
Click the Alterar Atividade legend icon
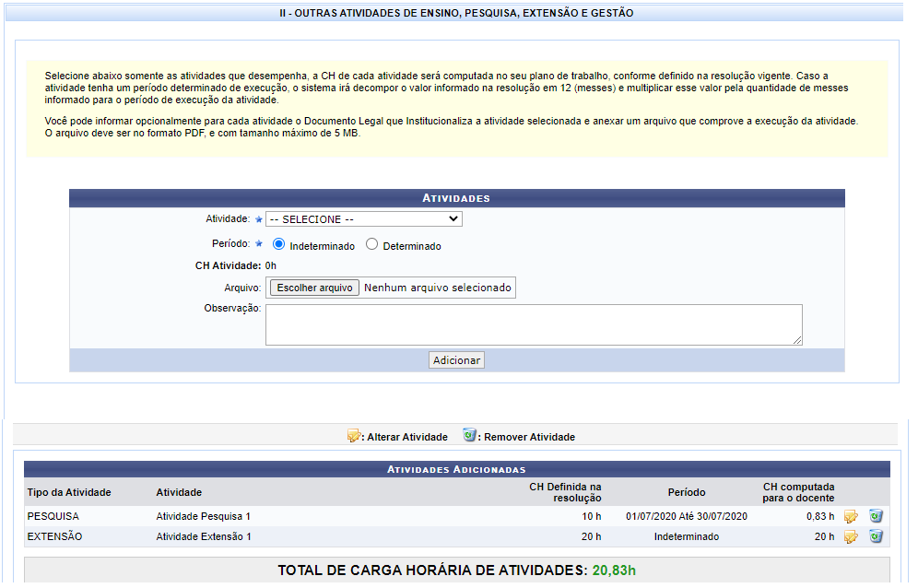tap(354, 436)
